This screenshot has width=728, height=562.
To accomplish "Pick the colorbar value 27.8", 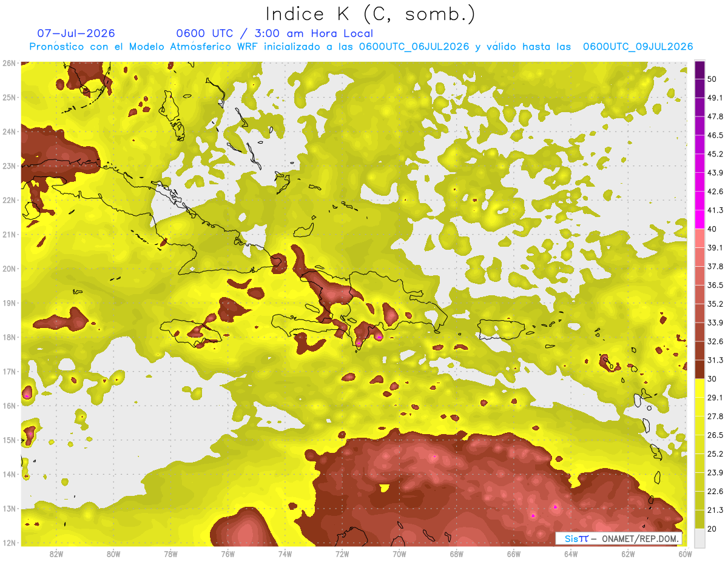I will point(715,416).
